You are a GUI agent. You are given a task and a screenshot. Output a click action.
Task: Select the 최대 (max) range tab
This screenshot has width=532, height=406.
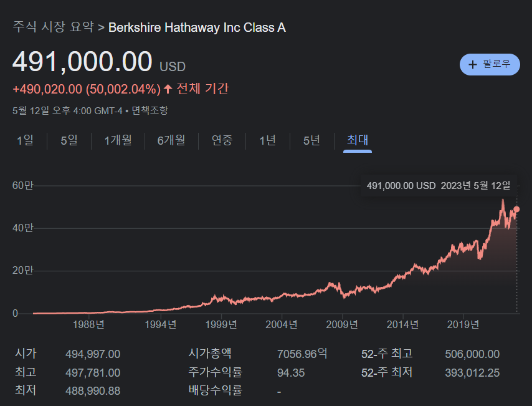358,140
